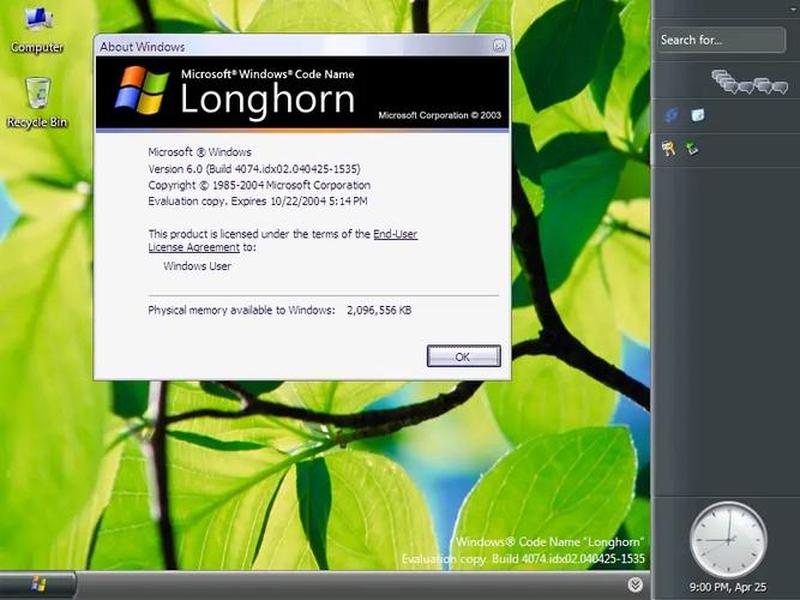Open the sidebar options dropdown arrow

pyautogui.click(x=795, y=9)
